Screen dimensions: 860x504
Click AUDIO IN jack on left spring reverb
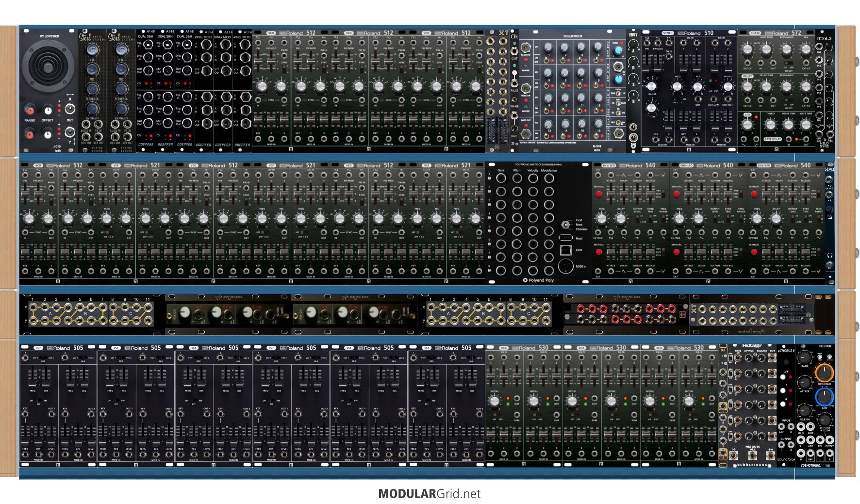86,125
